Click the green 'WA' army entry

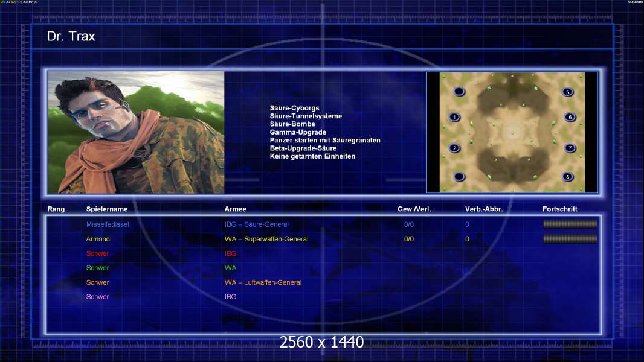[230, 268]
